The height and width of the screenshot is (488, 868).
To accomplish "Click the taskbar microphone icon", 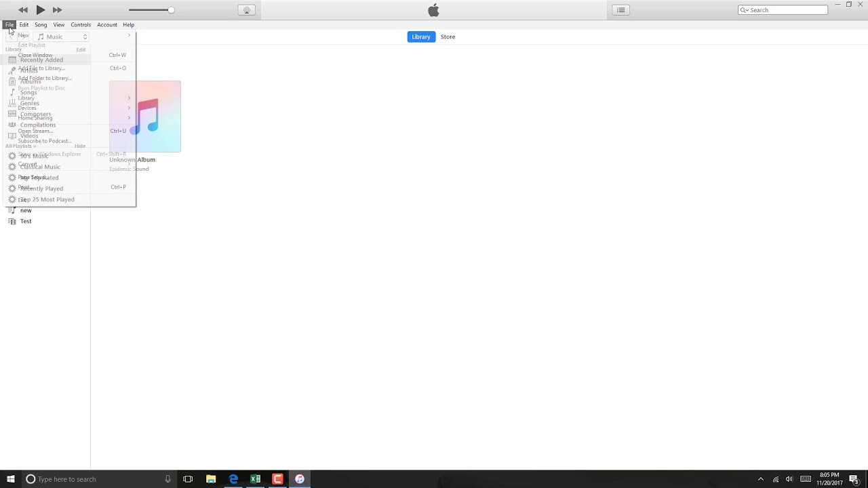I will tap(167, 479).
